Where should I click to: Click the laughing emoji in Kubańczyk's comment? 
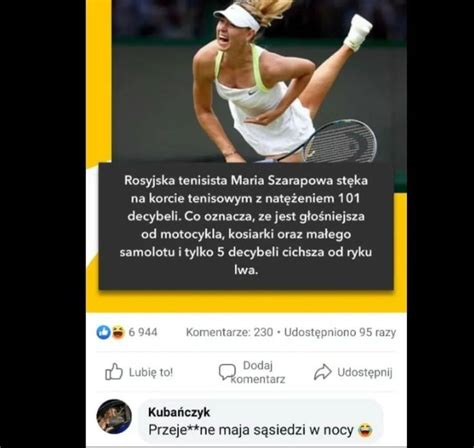pos(365,430)
